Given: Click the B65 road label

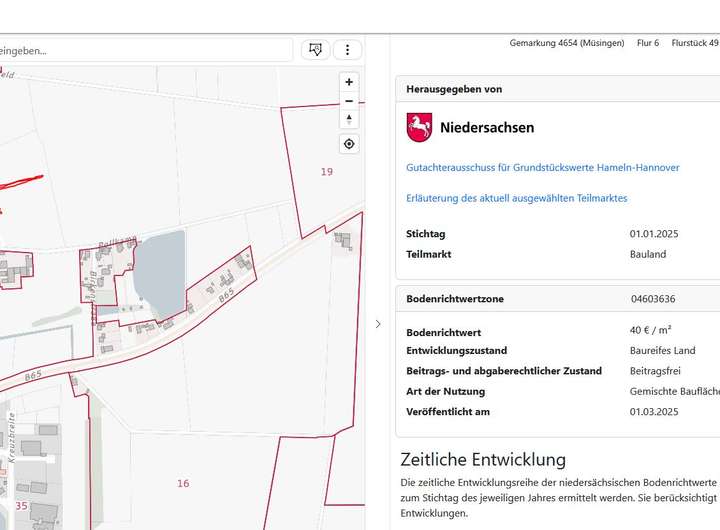Looking at the screenshot, I should [226, 295].
